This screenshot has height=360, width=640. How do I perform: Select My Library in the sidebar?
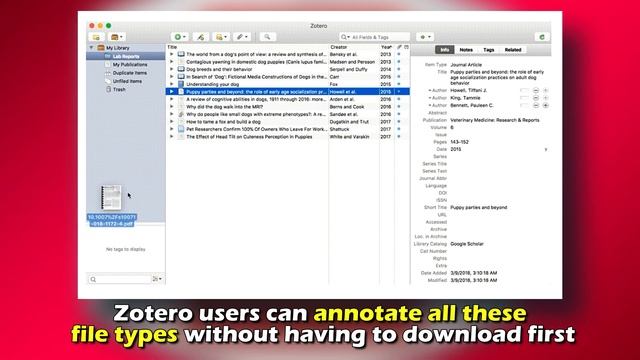[x=118, y=48]
